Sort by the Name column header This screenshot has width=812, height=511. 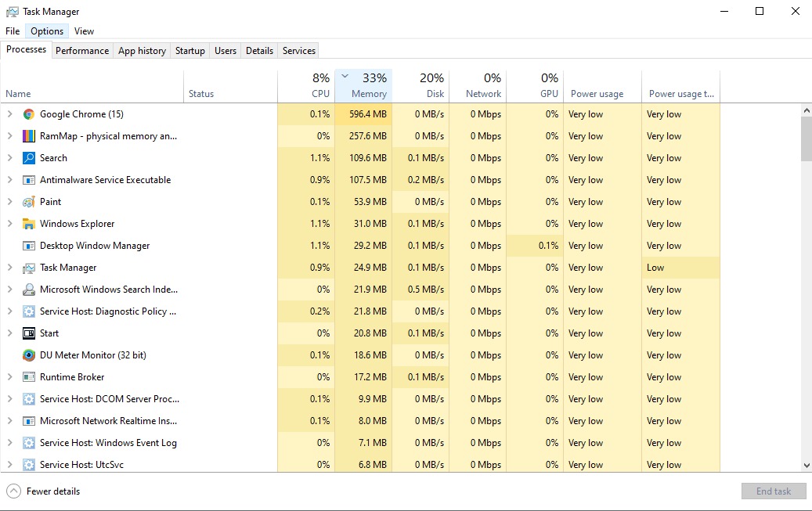tap(92, 86)
